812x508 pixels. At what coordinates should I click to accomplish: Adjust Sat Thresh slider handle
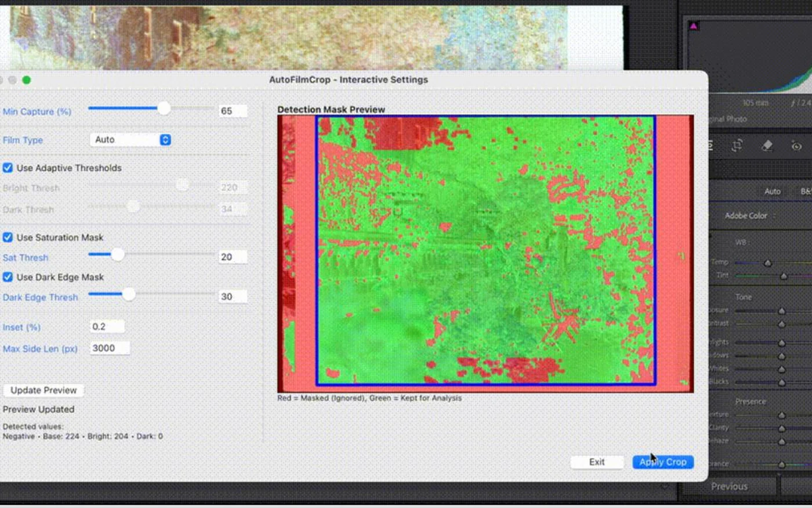click(117, 254)
